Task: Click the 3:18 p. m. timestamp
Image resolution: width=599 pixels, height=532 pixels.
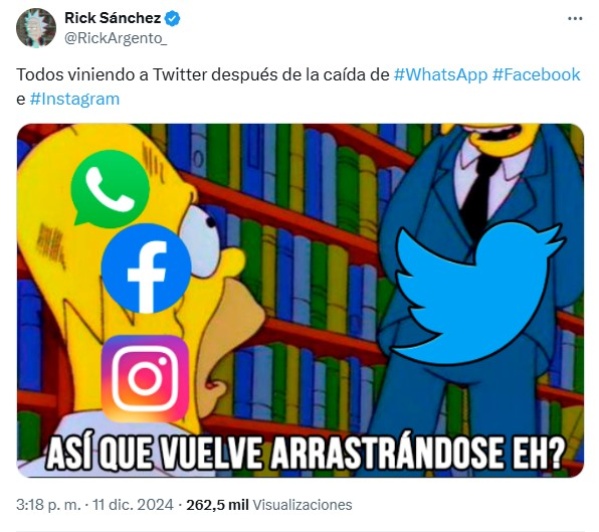Action: (48, 505)
